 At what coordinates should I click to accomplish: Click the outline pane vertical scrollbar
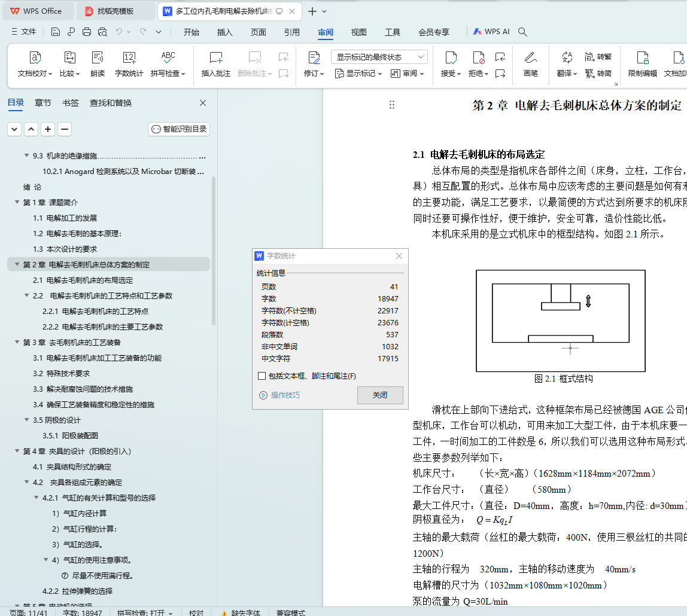point(214,251)
